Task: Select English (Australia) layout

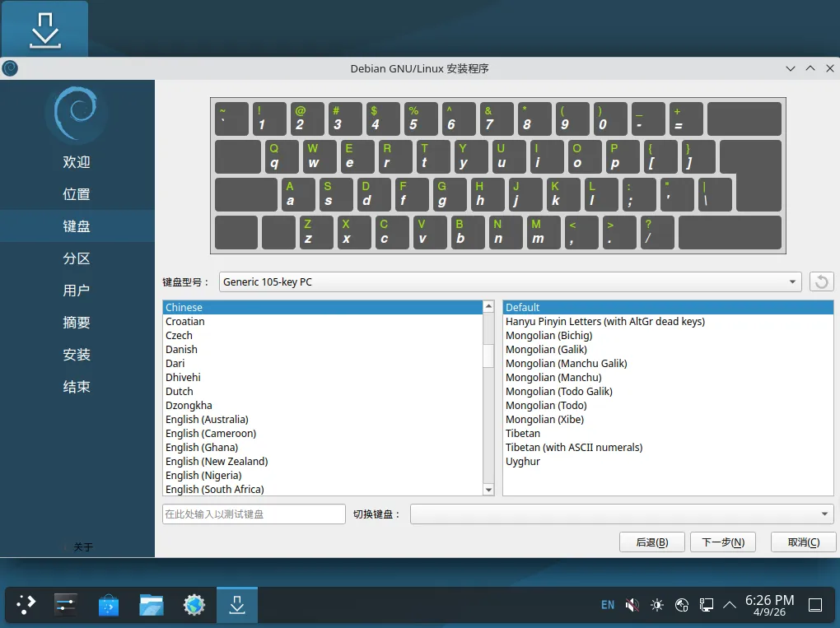Action: 323,419
